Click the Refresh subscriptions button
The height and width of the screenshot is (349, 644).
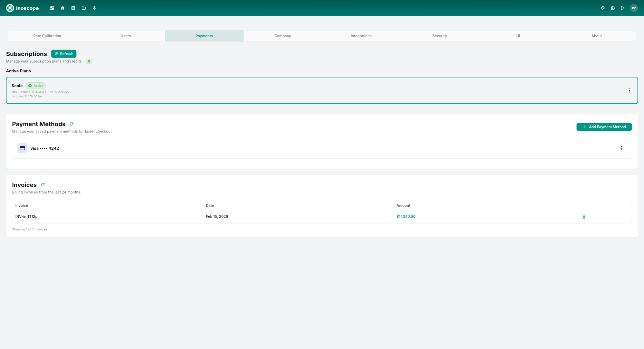pos(63,54)
